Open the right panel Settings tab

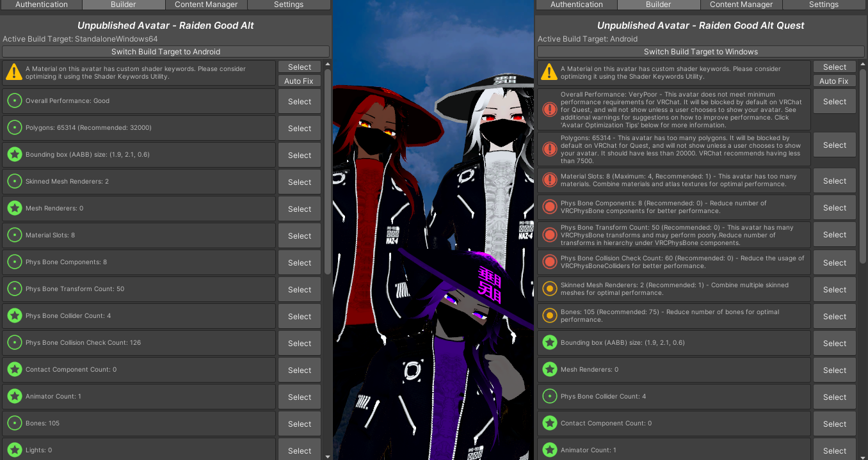point(824,4)
